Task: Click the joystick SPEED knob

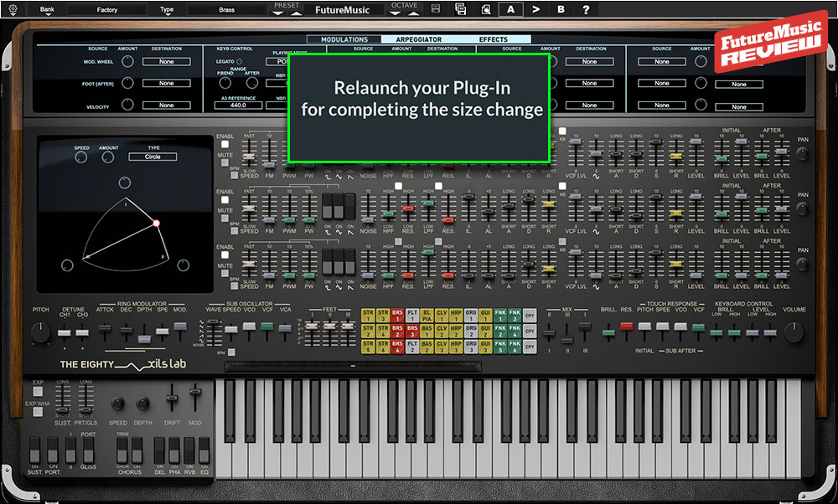Action: [x=81, y=157]
